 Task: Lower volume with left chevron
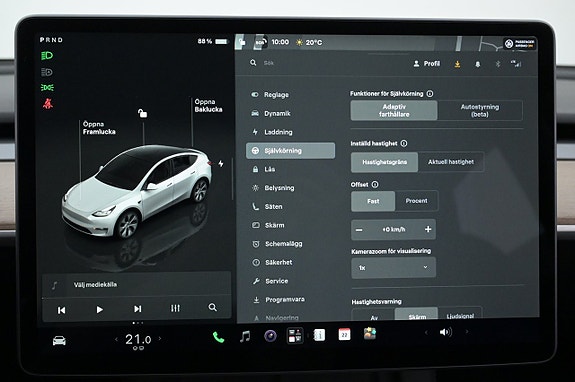click(x=426, y=332)
